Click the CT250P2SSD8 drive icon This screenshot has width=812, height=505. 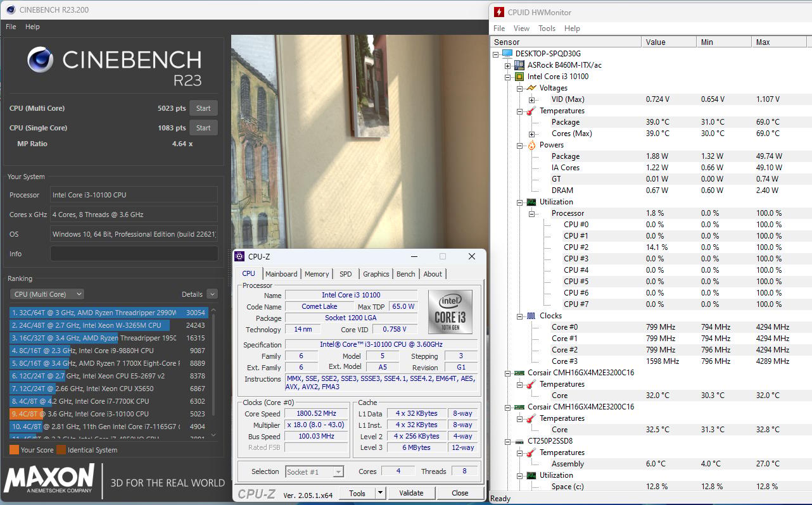coord(519,441)
